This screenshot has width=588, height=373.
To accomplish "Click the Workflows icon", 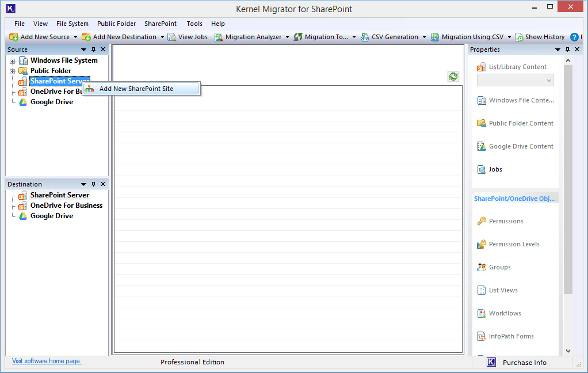I will (481, 313).
